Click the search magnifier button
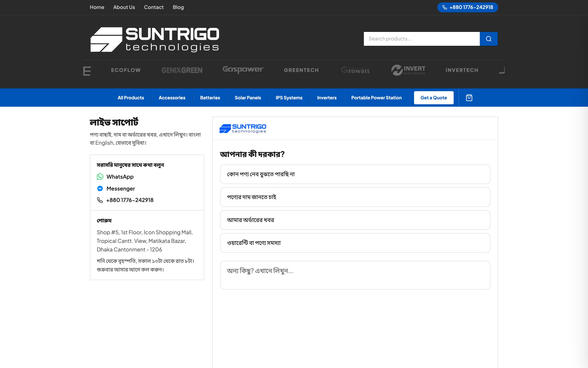The height and width of the screenshot is (368, 588). coord(489,39)
